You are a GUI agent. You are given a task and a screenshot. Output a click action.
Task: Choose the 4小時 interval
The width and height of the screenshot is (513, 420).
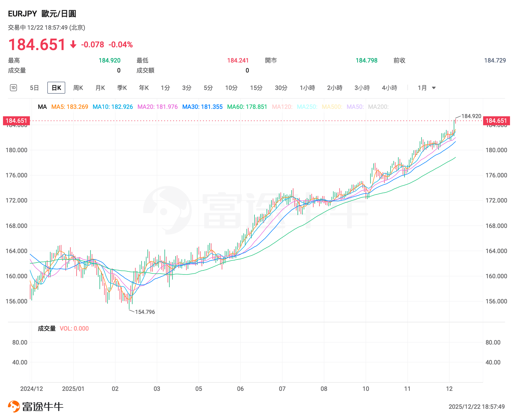click(x=389, y=88)
